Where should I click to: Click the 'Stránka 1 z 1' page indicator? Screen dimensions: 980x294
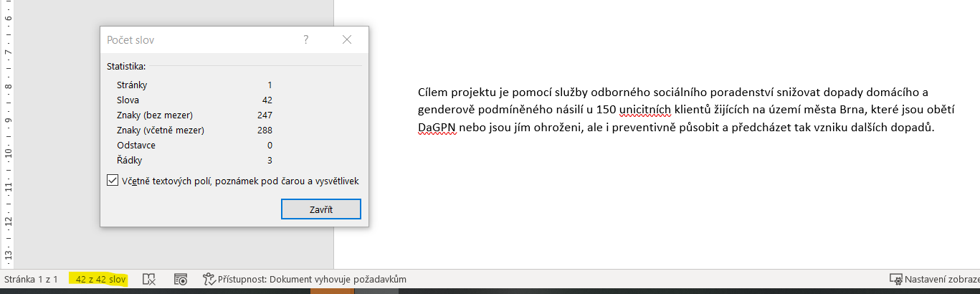point(31,280)
